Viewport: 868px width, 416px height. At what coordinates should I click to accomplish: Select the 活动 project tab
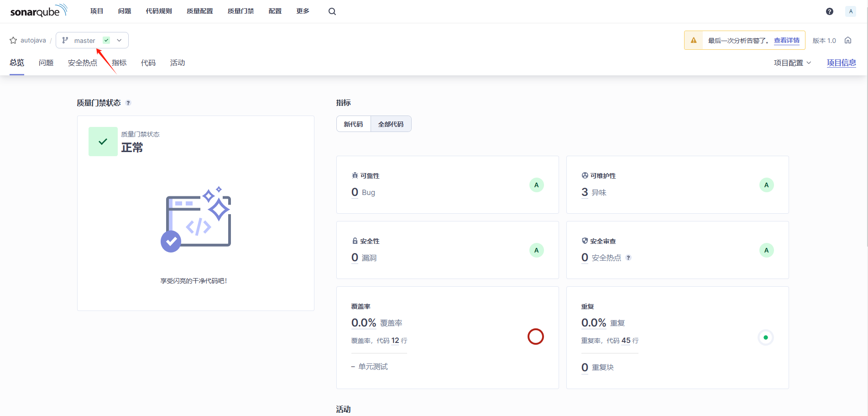pyautogui.click(x=178, y=63)
